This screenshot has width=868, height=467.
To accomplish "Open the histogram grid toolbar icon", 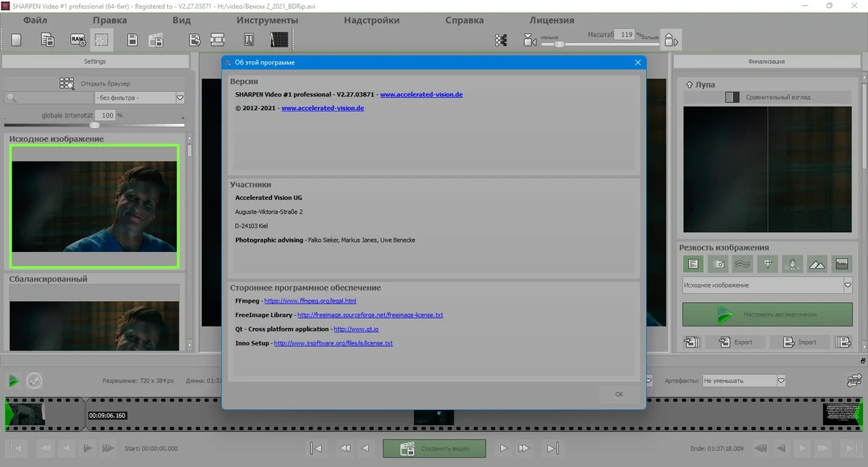I will [x=279, y=40].
